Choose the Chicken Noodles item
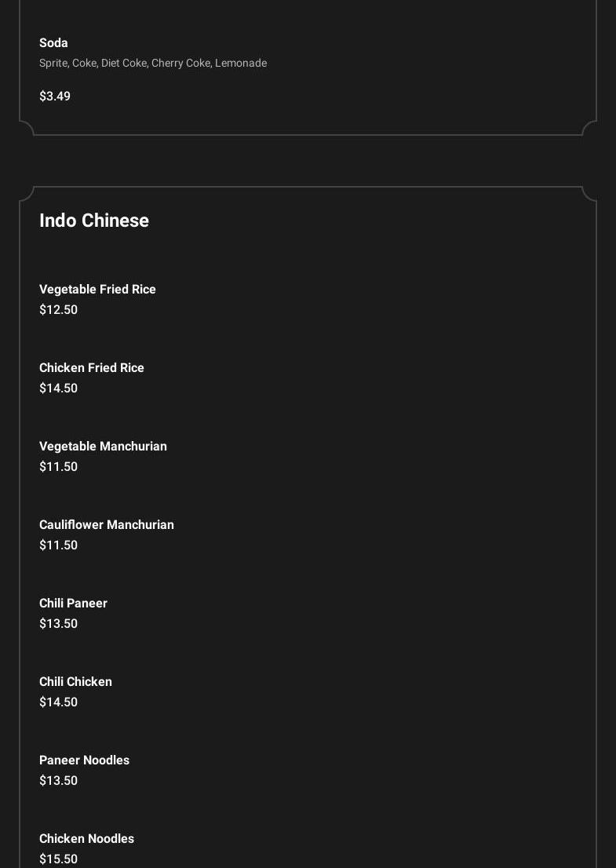This screenshot has height=868, width=616. click(x=86, y=839)
